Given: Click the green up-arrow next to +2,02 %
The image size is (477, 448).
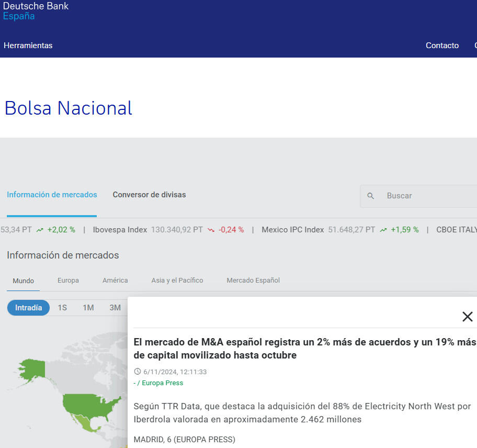Looking at the screenshot, I should click(40, 230).
